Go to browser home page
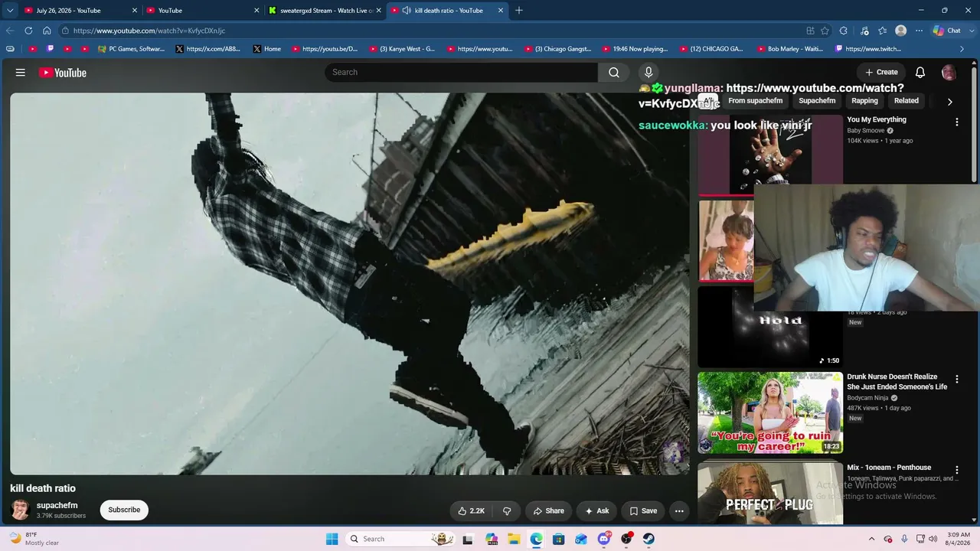 47,31
